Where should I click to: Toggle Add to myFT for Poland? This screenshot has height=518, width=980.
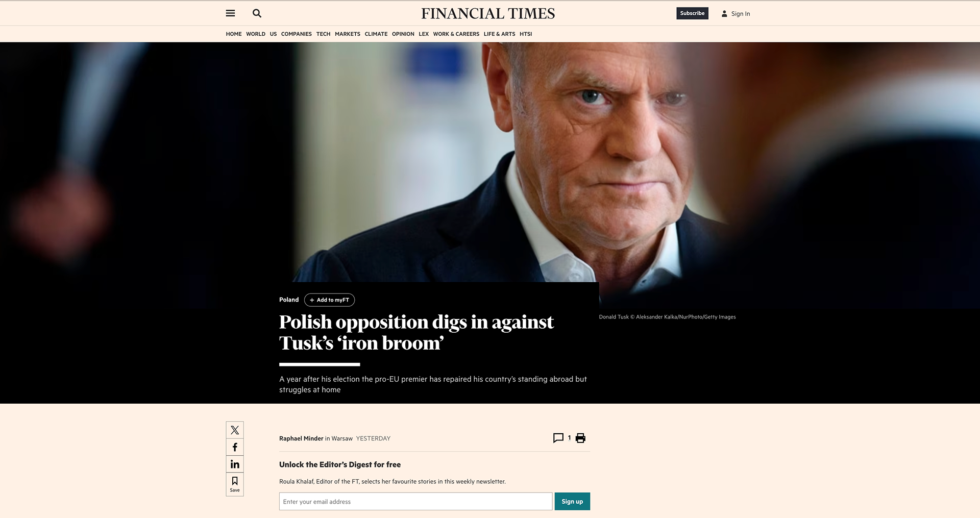329,300
